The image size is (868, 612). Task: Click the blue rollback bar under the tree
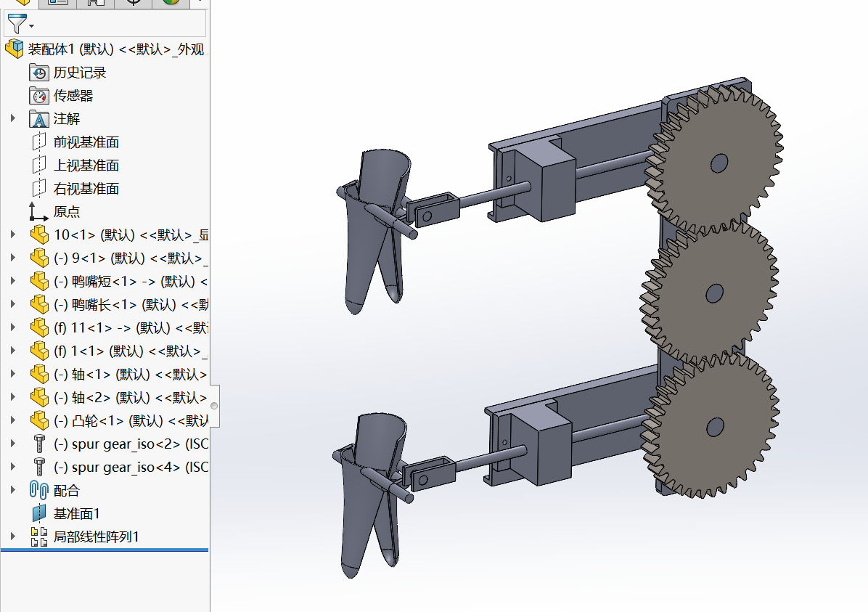(x=105, y=550)
